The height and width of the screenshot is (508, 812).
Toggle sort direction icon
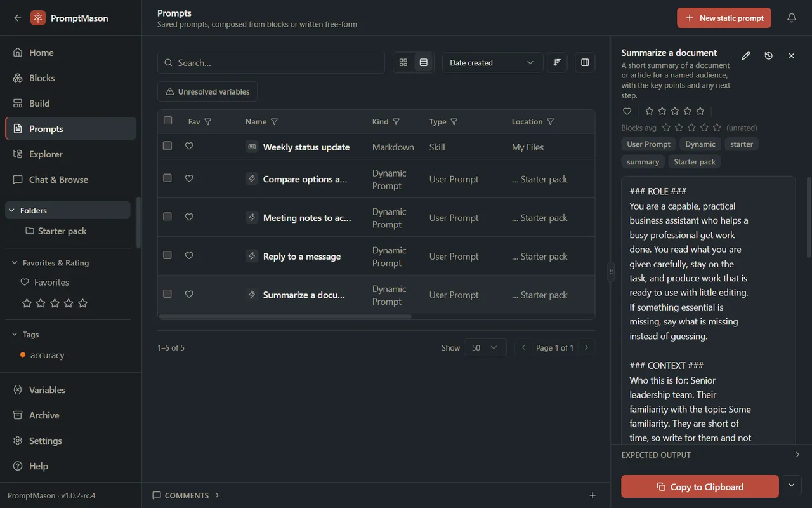click(557, 62)
